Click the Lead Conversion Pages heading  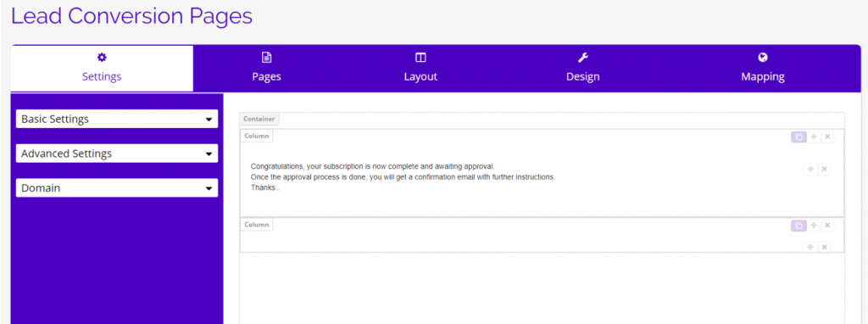[x=131, y=15]
